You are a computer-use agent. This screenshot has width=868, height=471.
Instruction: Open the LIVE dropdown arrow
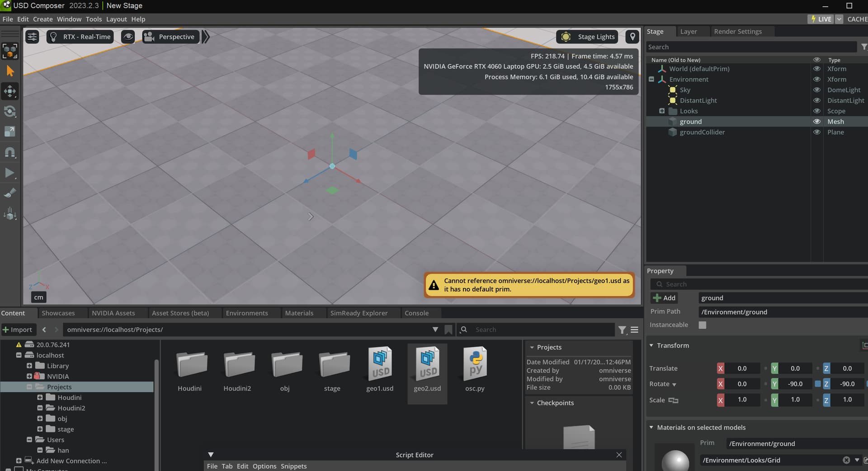point(839,19)
